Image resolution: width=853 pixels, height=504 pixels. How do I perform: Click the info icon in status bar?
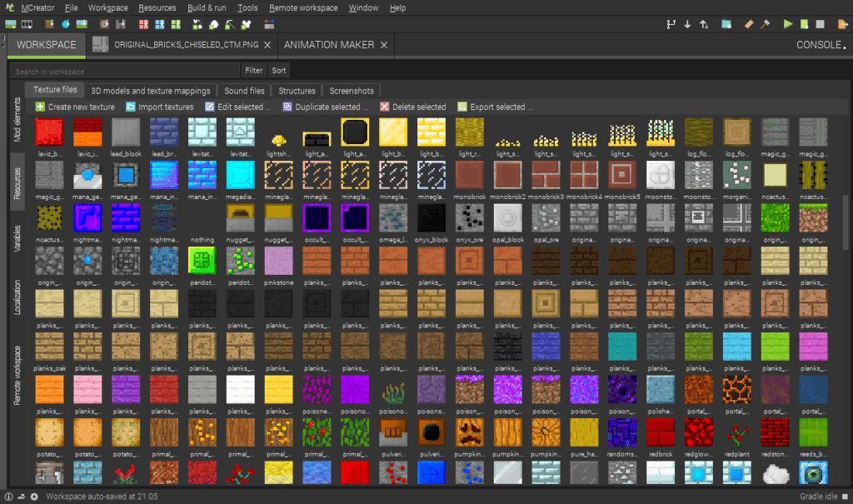coord(8,497)
